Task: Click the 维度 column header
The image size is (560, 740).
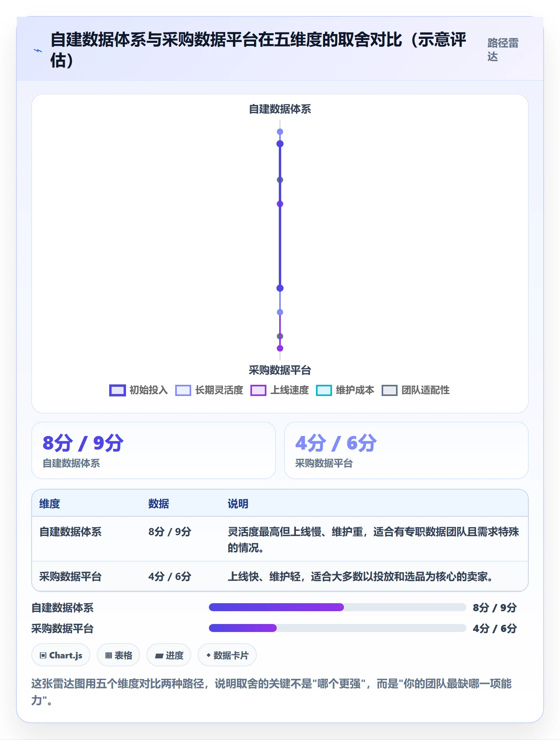Action: pyautogui.click(x=50, y=504)
